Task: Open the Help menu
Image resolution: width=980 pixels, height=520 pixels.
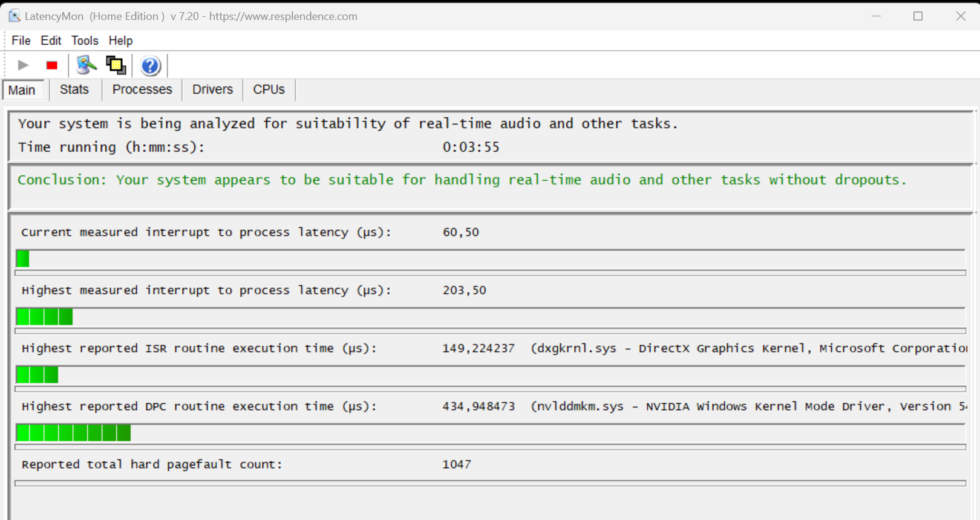Action: [x=120, y=41]
